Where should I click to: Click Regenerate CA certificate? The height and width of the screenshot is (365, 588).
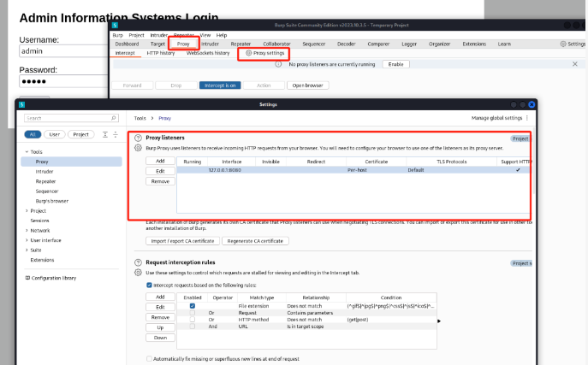[x=255, y=241]
